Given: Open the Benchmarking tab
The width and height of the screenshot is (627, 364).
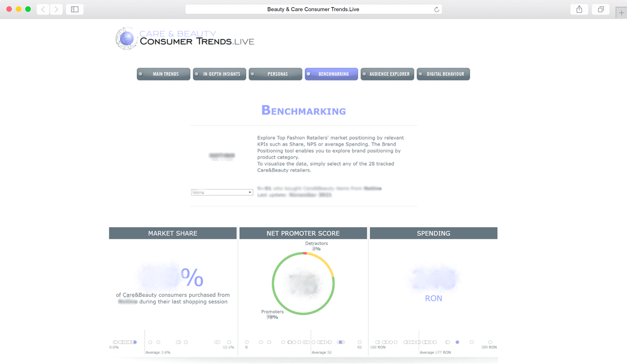Looking at the screenshot, I should 331,74.
